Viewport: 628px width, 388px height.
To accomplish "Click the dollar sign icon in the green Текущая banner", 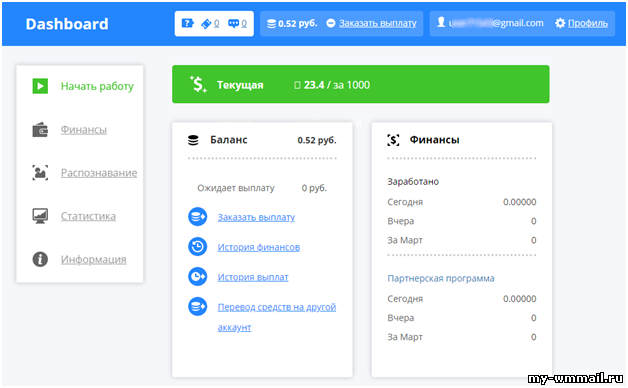I will tap(198, 84).
